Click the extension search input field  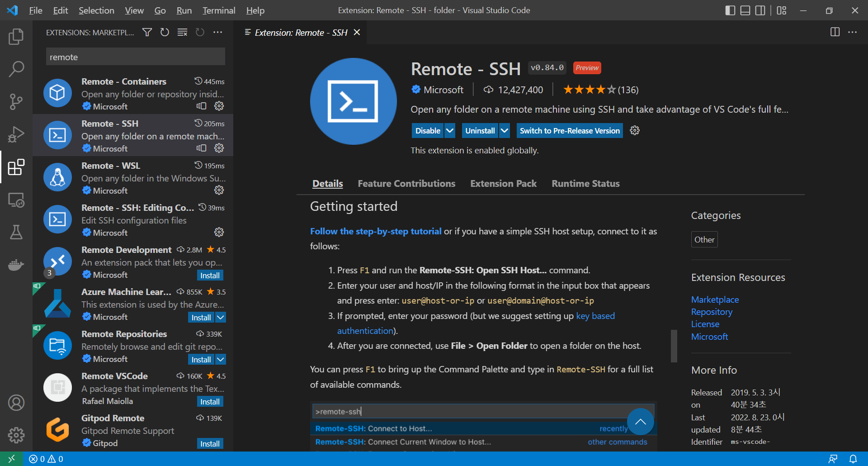(x=135, y=56)
